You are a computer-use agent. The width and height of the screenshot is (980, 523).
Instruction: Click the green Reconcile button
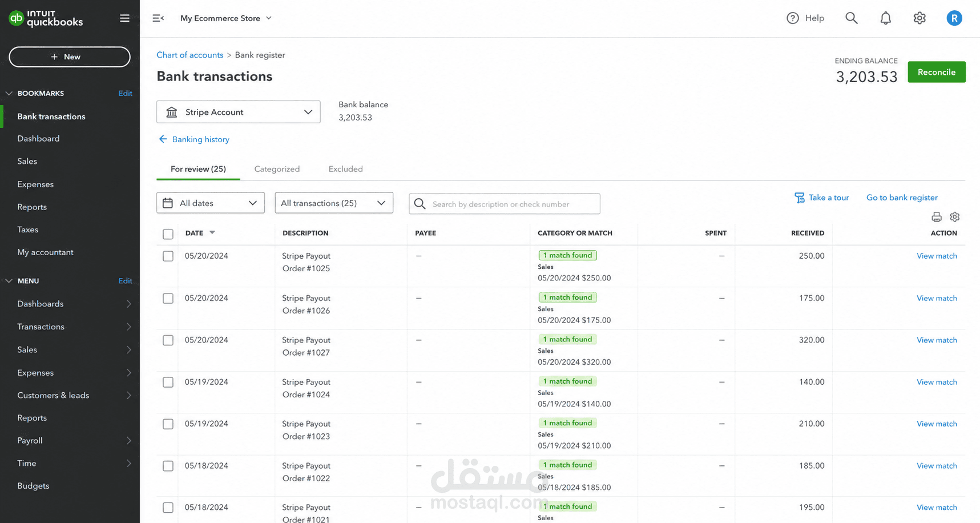point(936,72)
